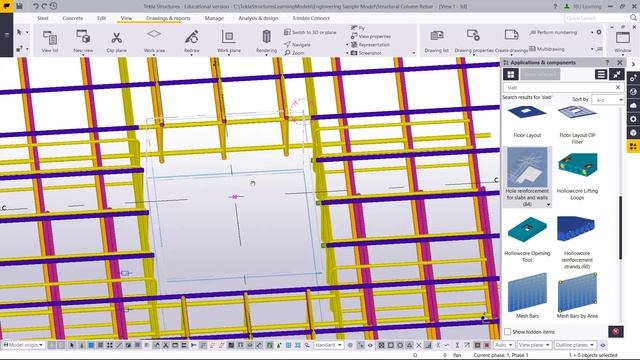The height and width of the screenshot is (360, 640).
Task: Open the Trimble Connect tab
Action: 311,18
